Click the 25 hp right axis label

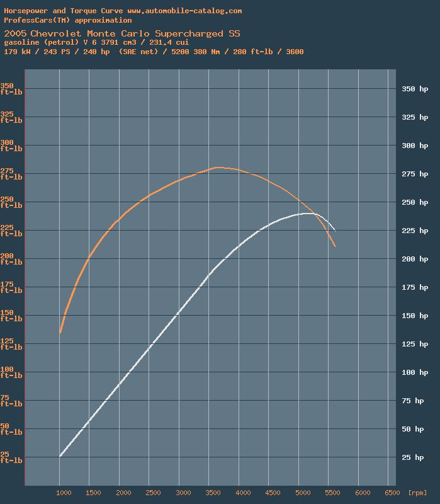click(415, 457)
